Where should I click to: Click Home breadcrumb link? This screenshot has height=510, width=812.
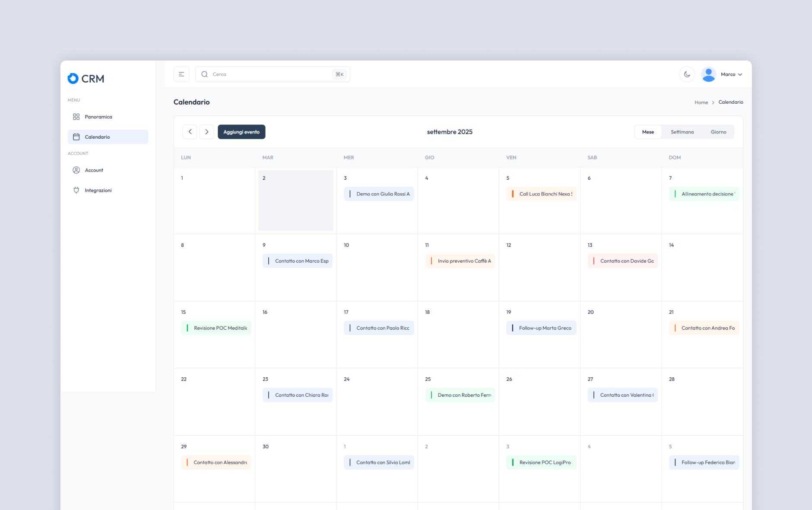(x=701, y=102)
